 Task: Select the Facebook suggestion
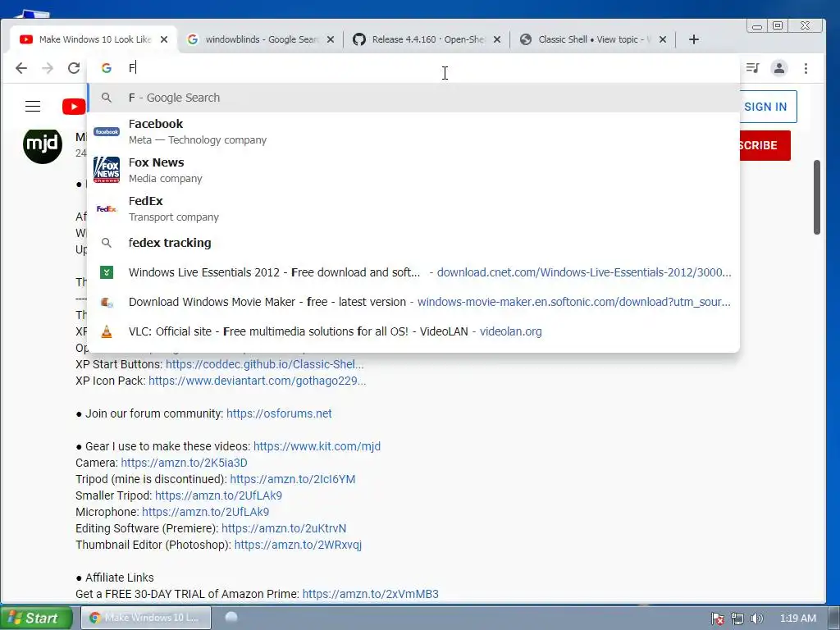(413, 131)
